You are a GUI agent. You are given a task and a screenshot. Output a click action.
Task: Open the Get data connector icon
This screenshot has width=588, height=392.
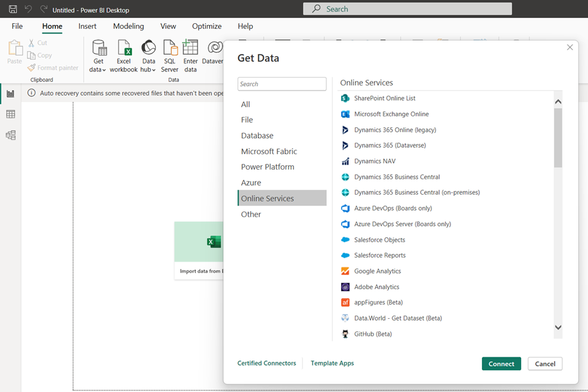[99, 48]
